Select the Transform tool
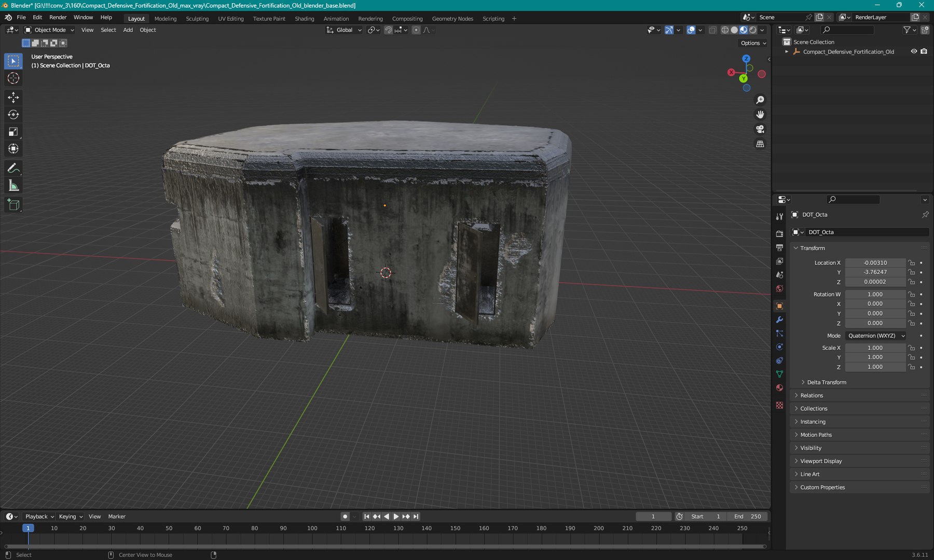The image size is (934, 560). pos(13,149)
